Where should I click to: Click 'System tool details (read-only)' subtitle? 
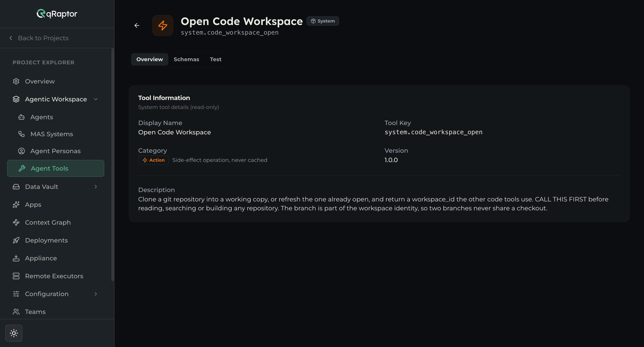178,107
